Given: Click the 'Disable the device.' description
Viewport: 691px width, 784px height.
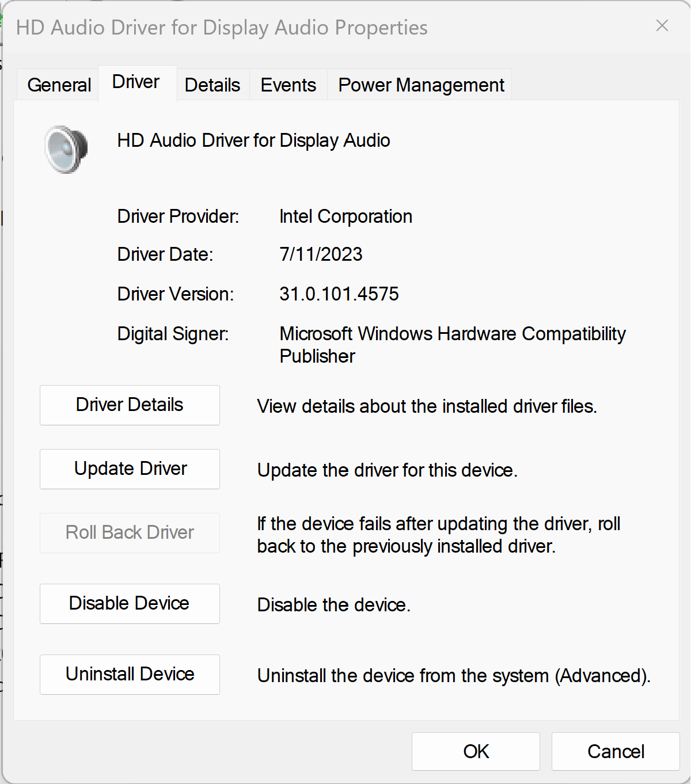Looking at the screenshot, I should click(333, 605).
